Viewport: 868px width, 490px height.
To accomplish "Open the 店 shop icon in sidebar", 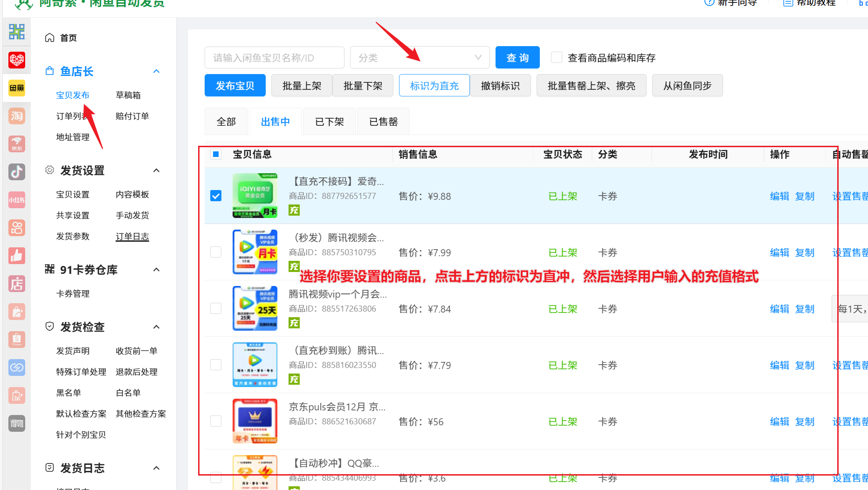I will coord(17,284).
